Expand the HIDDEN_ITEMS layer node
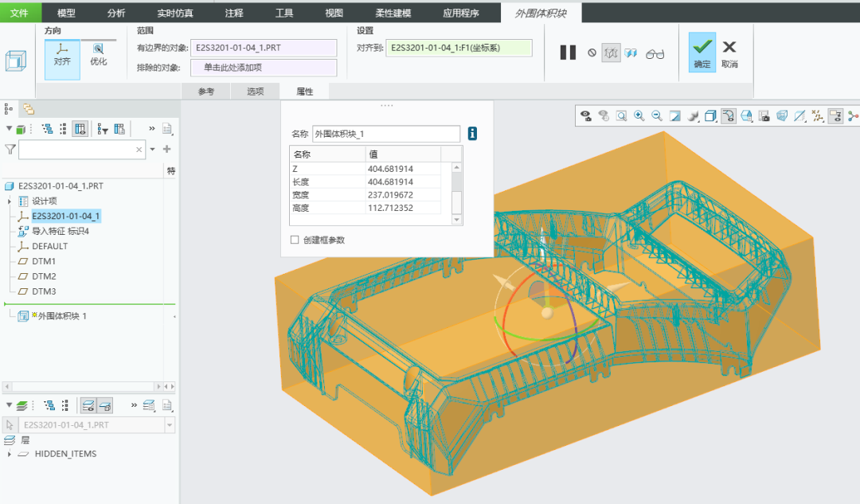 click(x=9, y=454)
